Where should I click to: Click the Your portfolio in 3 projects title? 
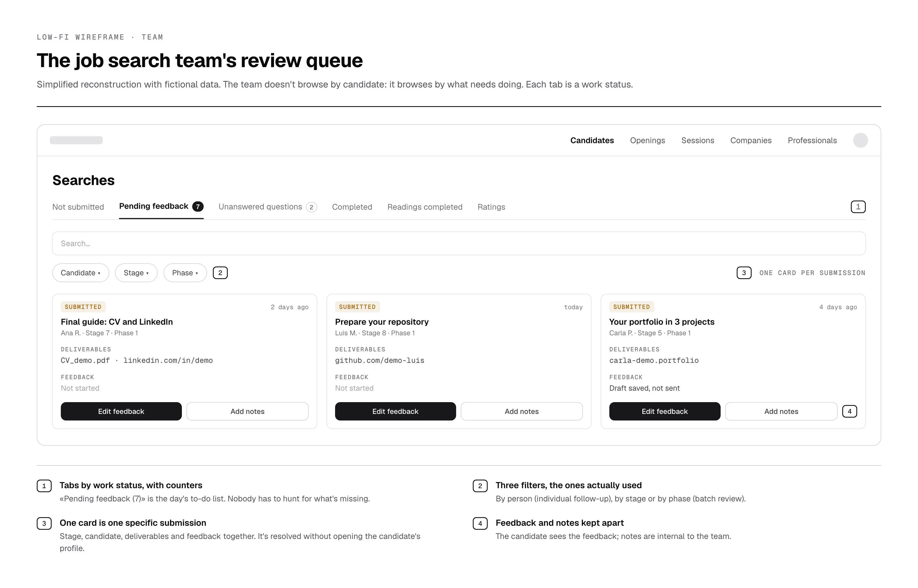point(662,322)
